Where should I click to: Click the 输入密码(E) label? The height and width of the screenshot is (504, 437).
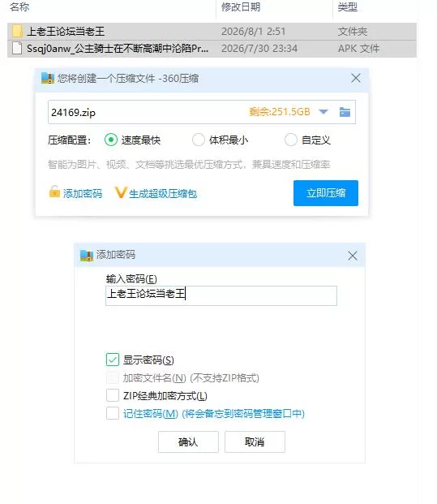coord(131,278)
